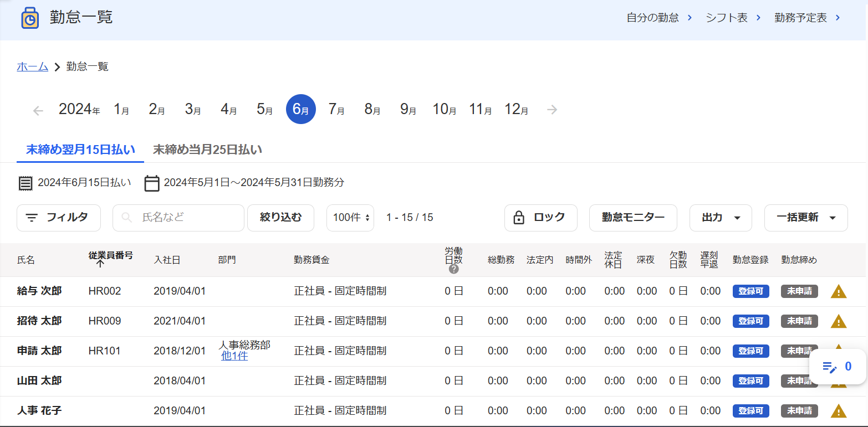The height and width of the screenshot is (427, 868).
Task: Click 未申請 badge for 招待 太郎
Action: [x=800, y=321]
